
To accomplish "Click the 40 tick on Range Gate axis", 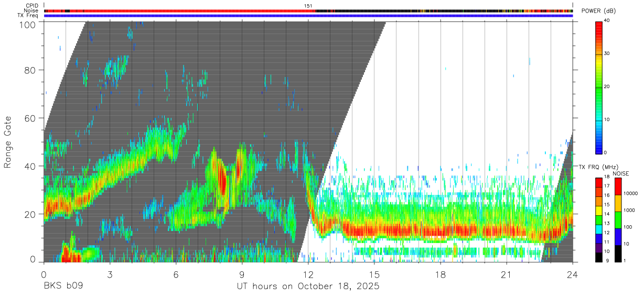I will point(30,166).
